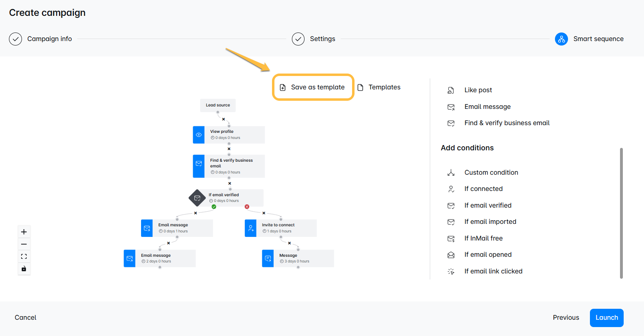Cancel campaign creation
This screenshot has width=644, height=336.
26,318
